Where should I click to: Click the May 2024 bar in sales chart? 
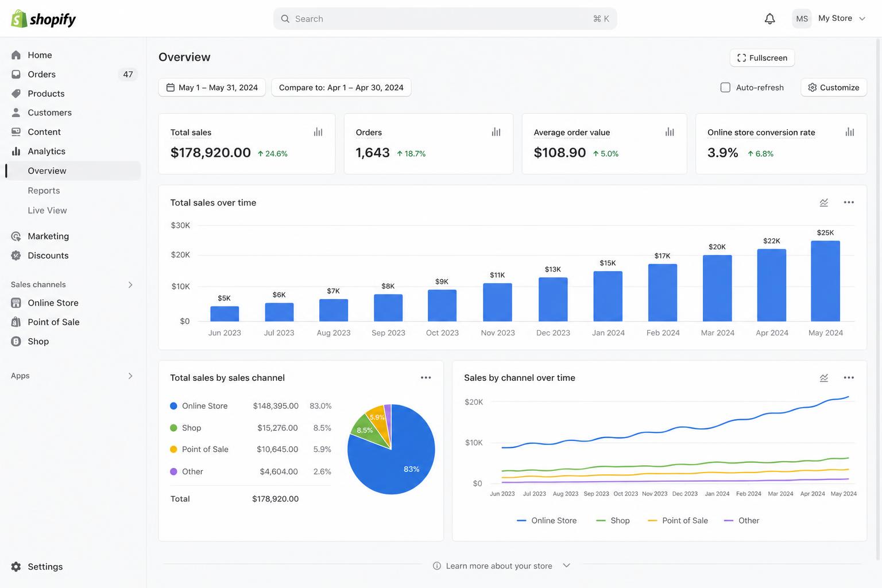(x=825, y=281)
